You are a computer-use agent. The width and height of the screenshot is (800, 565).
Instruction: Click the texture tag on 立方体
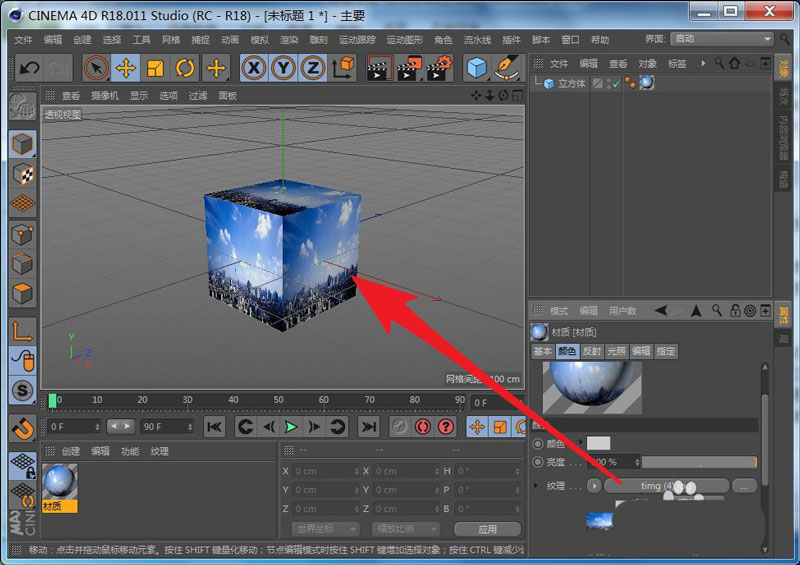[x=646, y=83]
